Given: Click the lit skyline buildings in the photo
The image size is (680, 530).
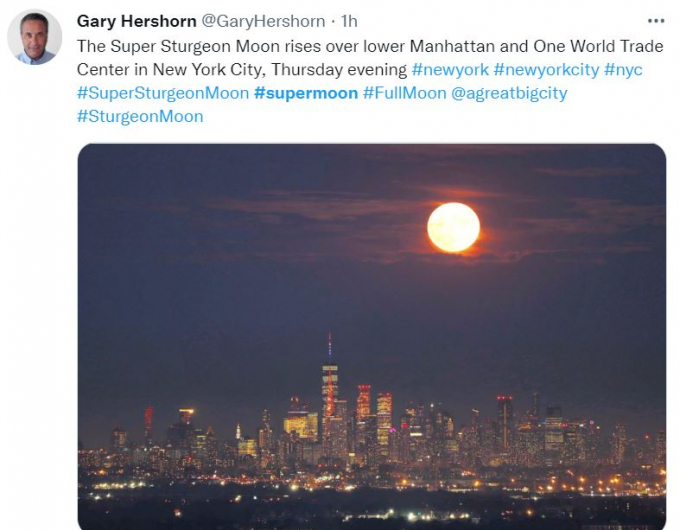Looking at the screenshot, I should pos(372,427).
